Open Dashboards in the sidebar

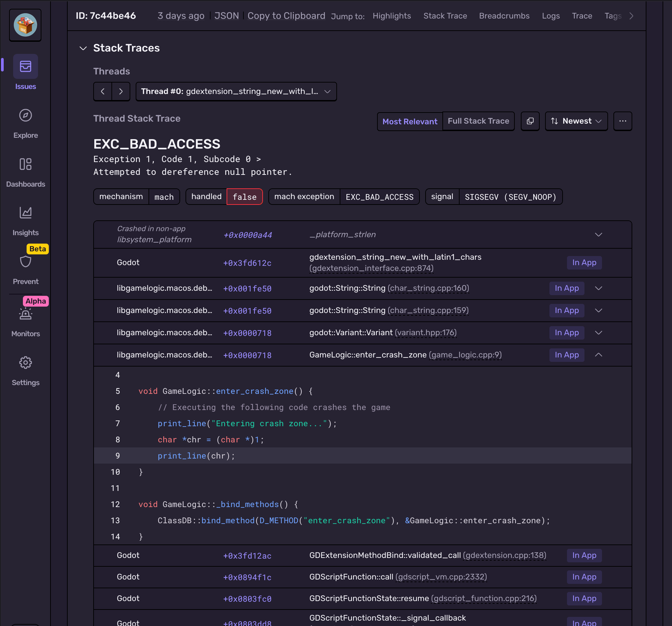(x=25, y=165)
